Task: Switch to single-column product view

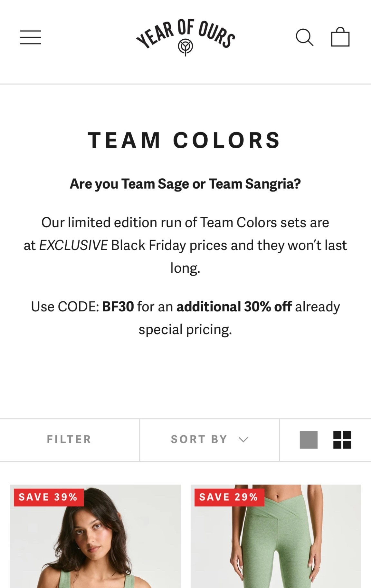Action: coord(309,440)
